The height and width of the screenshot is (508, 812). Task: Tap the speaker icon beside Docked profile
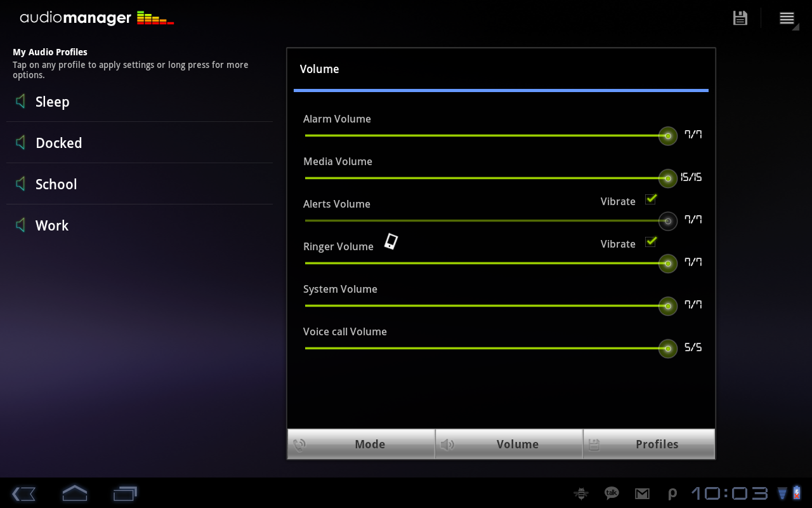click(x=20, y=143)
